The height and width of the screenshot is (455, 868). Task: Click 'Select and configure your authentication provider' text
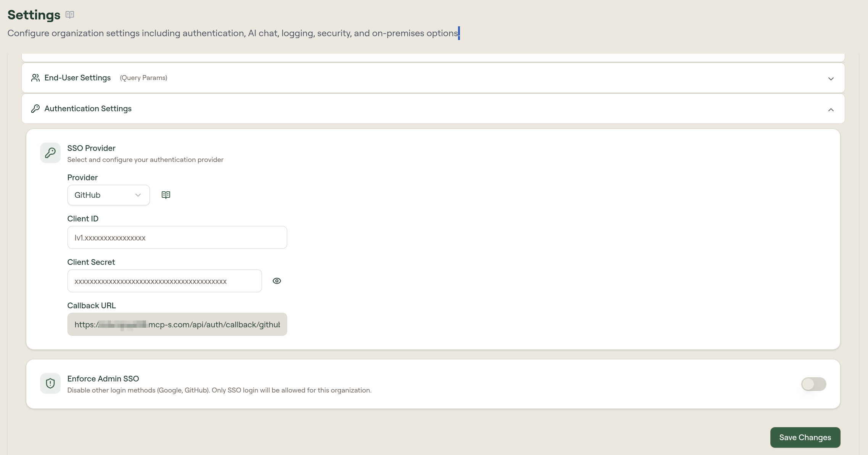[145, 160]
